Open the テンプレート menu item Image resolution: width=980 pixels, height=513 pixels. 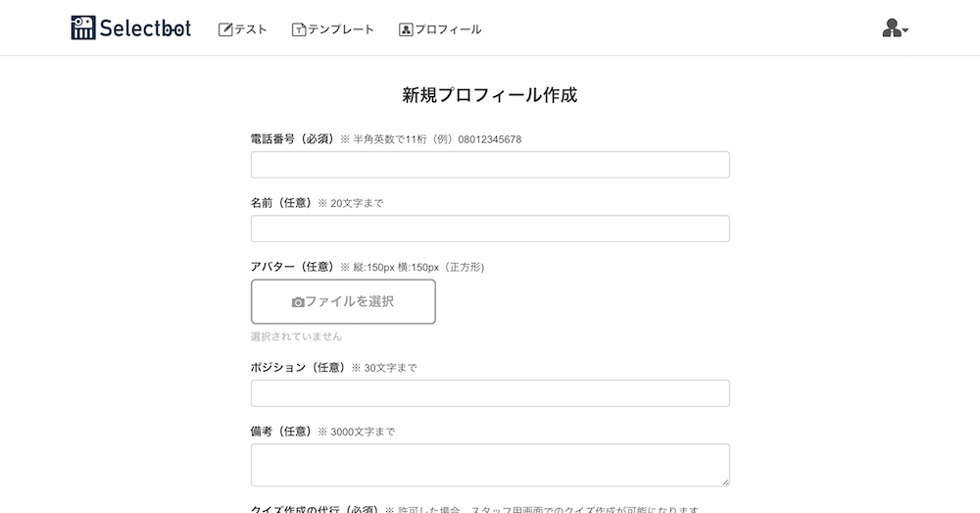tap(333, 29)
